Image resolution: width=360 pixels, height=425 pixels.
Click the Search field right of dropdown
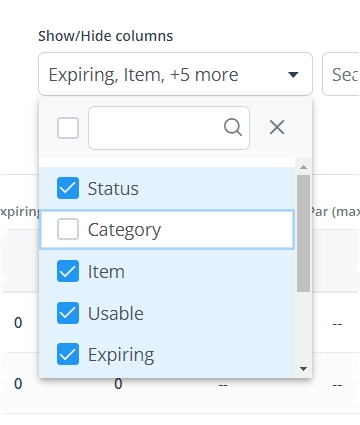point(341,74)
